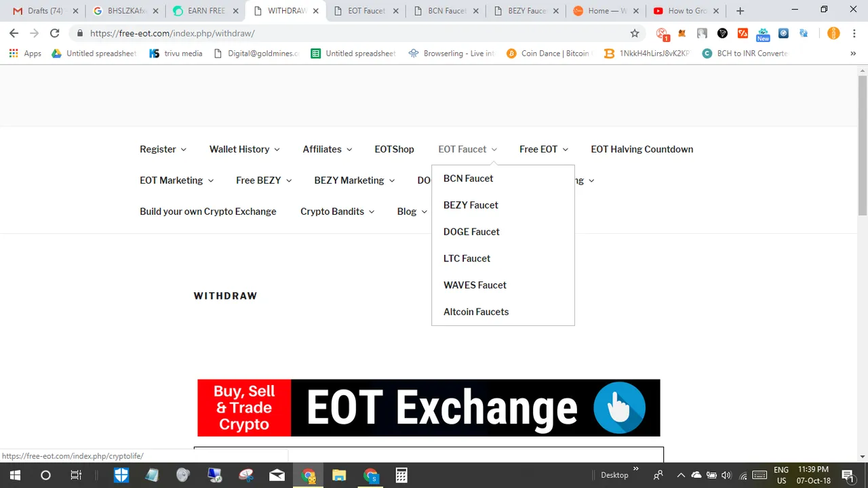
Task: Open trivu media bookmark
Action: 176,54
